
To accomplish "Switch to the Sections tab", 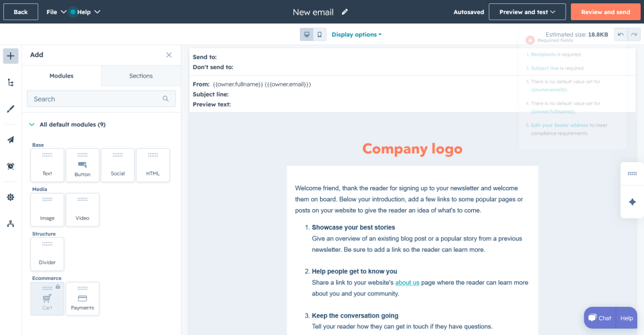I will click(141, 76).
